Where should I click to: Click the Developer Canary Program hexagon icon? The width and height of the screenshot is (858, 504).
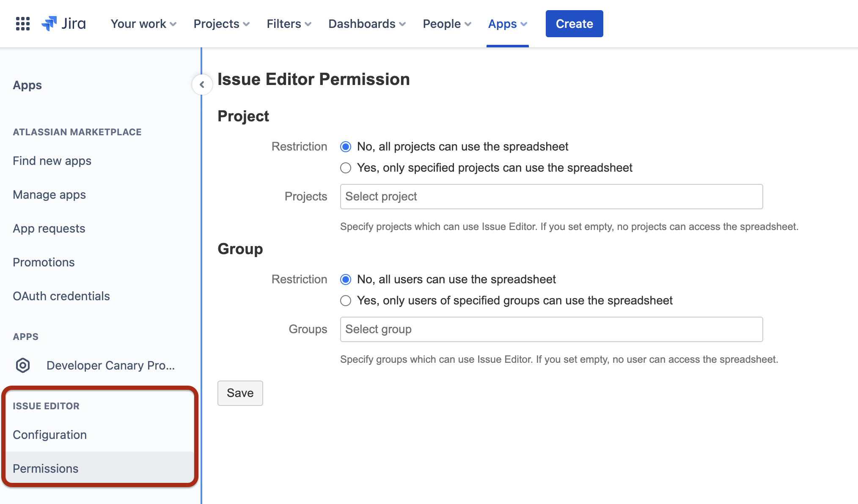click(x=23, y=365)
